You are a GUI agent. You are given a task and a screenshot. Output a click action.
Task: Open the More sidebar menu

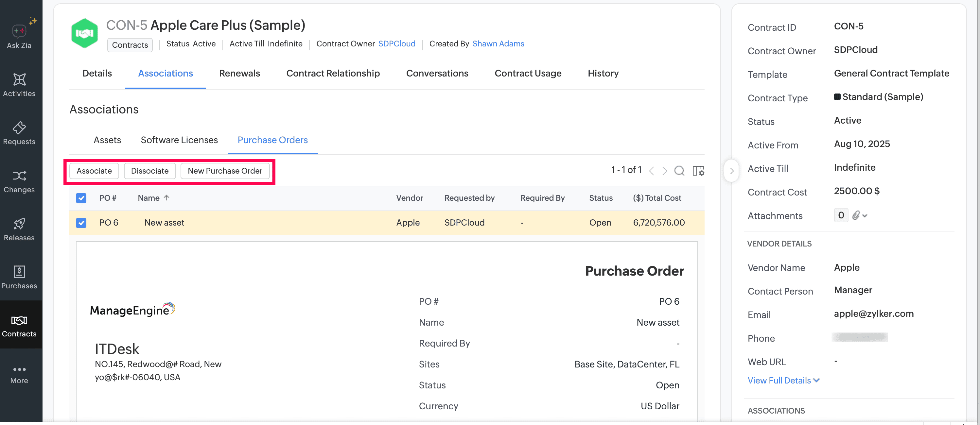tap(19, 374)
